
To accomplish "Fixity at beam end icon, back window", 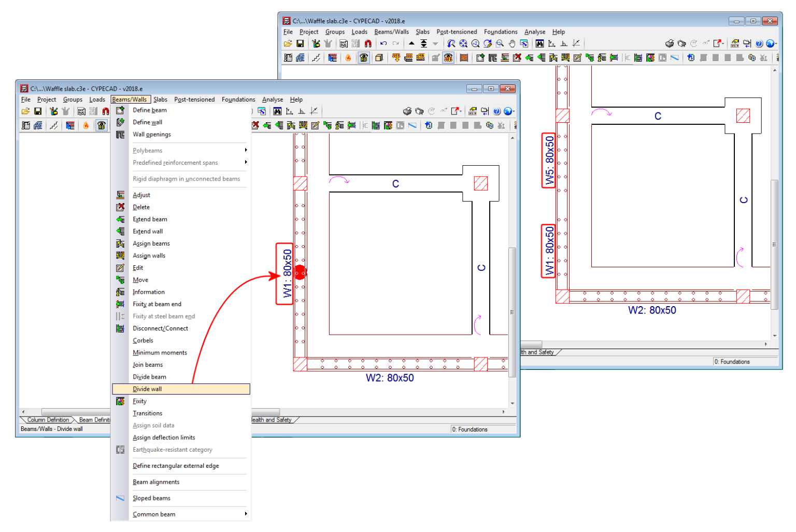I will [614, 57].
